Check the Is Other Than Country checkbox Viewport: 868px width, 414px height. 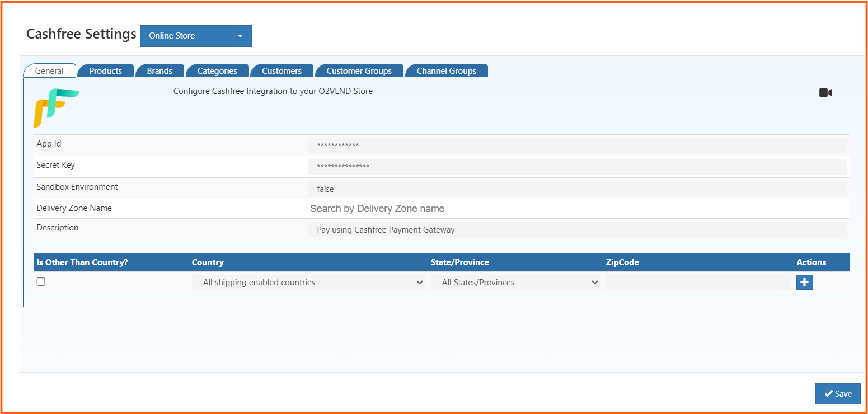(41, 282)
